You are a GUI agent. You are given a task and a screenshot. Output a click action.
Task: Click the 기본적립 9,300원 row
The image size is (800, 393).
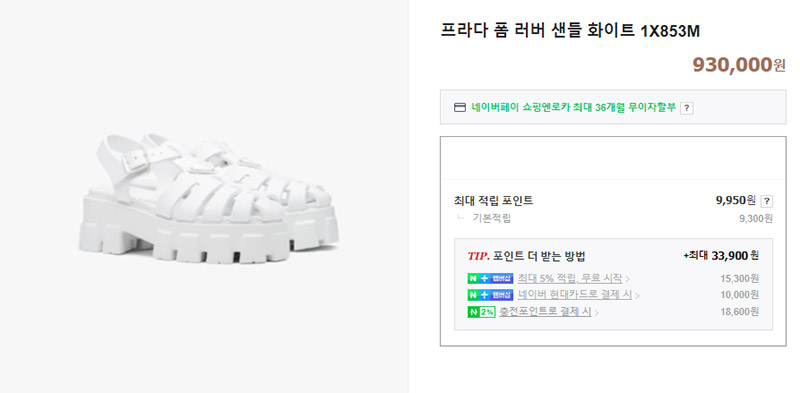pyautogui.click(x=613, y=218)
